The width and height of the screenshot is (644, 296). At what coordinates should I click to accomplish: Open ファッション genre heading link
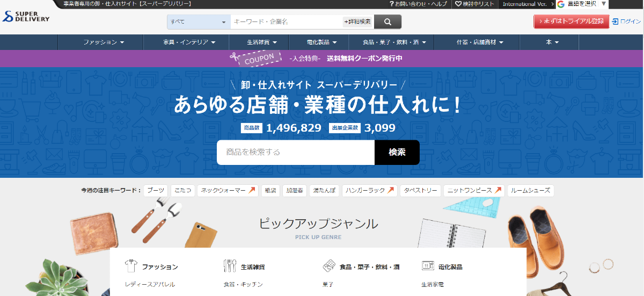160,266
